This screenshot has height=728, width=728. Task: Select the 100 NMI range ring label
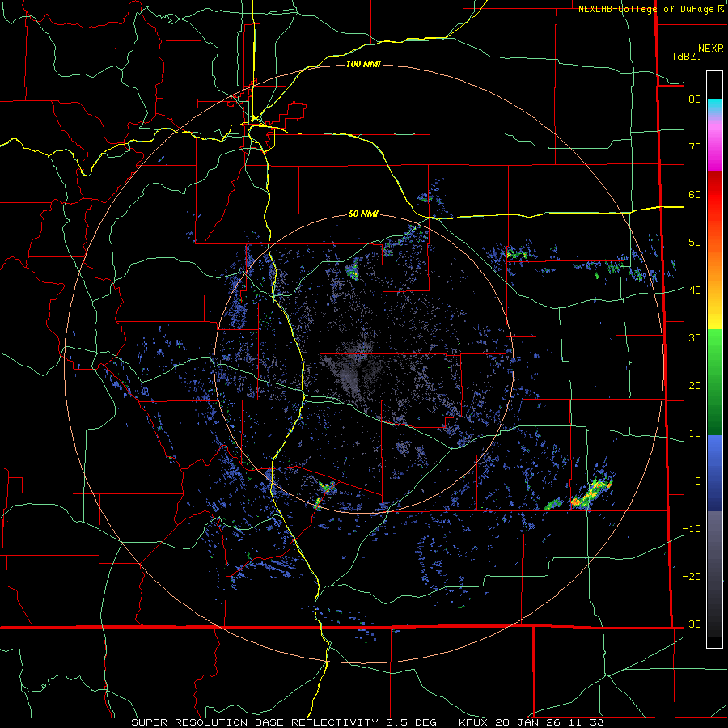(363, 64)
